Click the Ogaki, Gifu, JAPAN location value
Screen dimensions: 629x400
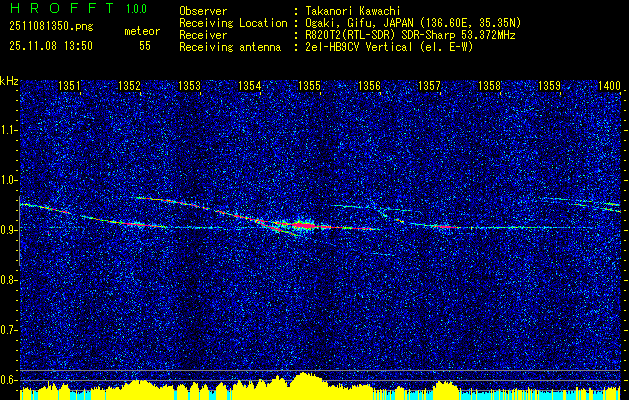click(x=413, y=23)
